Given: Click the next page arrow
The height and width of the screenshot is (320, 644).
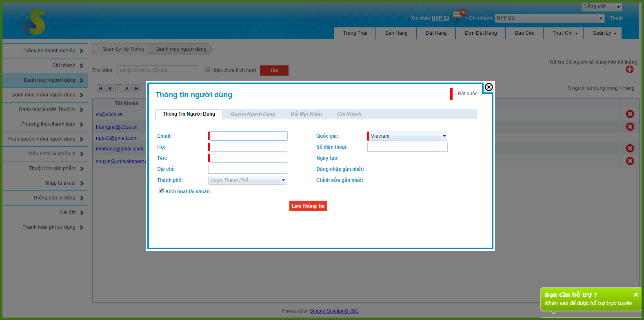Looking at the screenshot, I should 127,88.
